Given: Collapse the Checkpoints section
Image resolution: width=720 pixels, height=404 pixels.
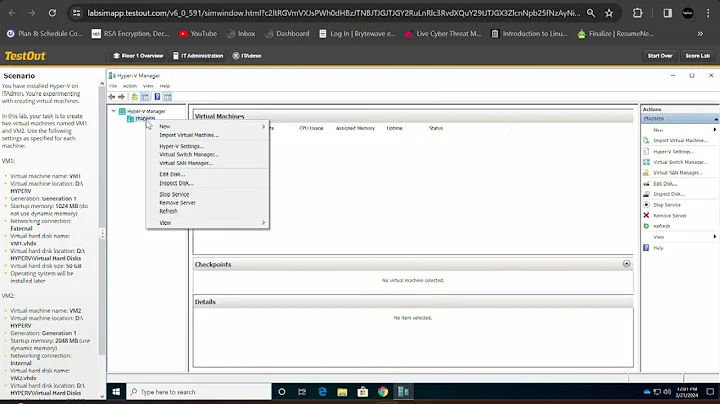Looking at the screenshot, I should click(x=626, y=264).
